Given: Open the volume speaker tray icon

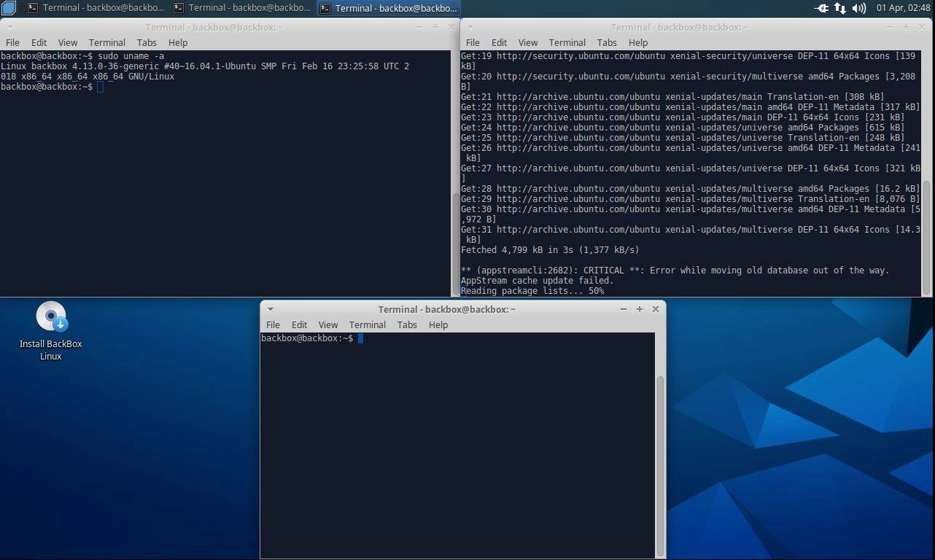Looking at the screenshot, I should point(859,8).
